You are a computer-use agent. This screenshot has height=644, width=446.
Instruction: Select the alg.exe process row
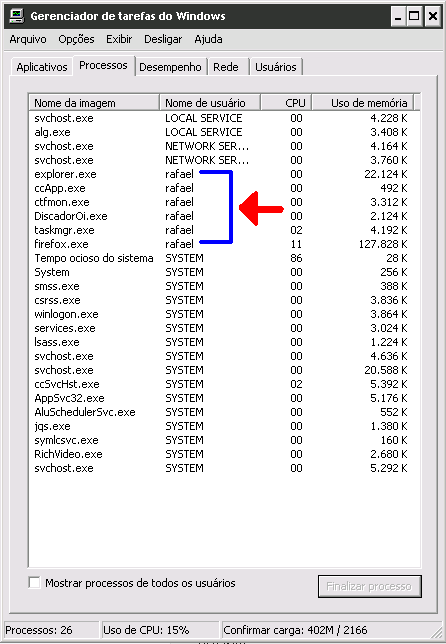[x=225, y=132]
